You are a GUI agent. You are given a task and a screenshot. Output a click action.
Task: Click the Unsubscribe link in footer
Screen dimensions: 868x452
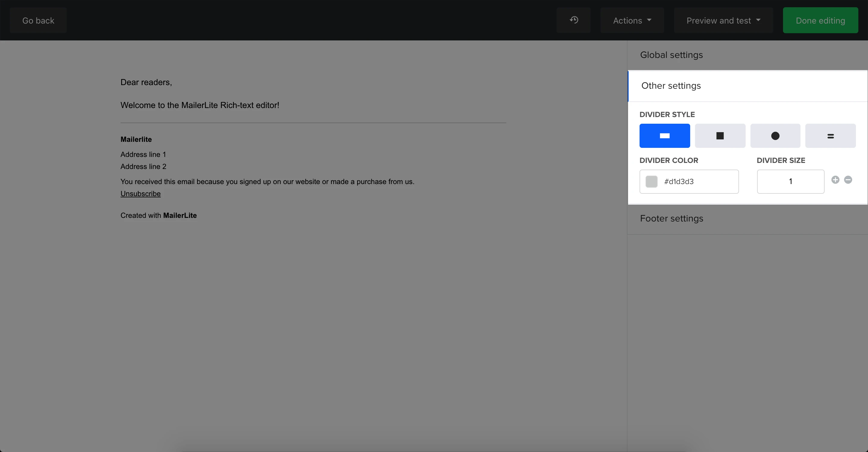[x=140, y=194]
